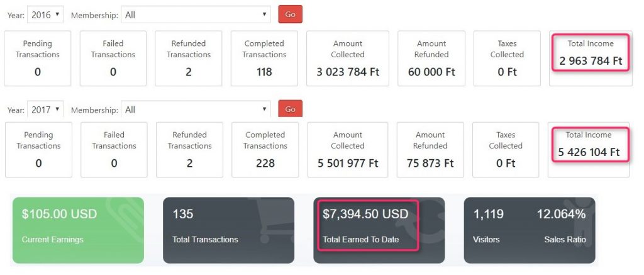This screenshot has height=275, width=644.
Task: Select the 2016 Amount Collected card
Action: pos(348,58)
